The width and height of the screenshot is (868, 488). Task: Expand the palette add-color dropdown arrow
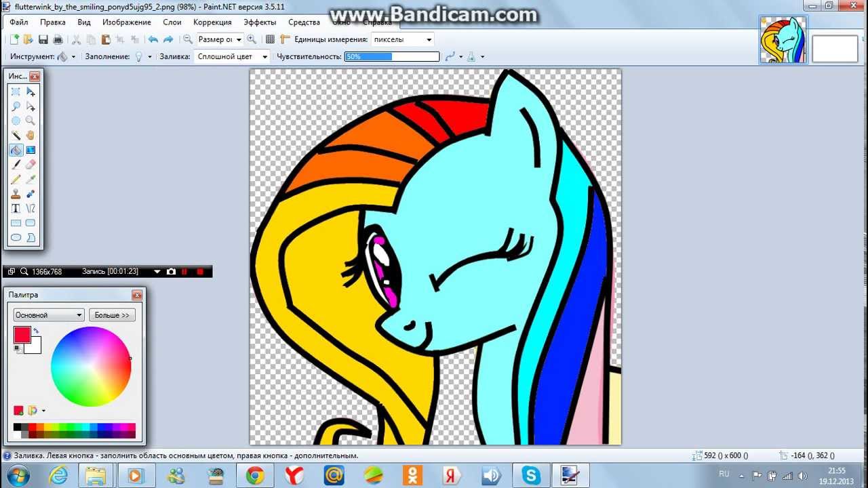[x=43, y=411]
